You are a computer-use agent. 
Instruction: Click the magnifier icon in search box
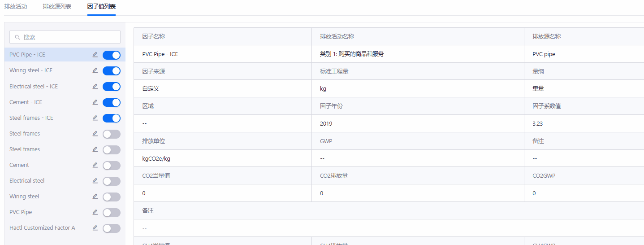pos(17,37)
